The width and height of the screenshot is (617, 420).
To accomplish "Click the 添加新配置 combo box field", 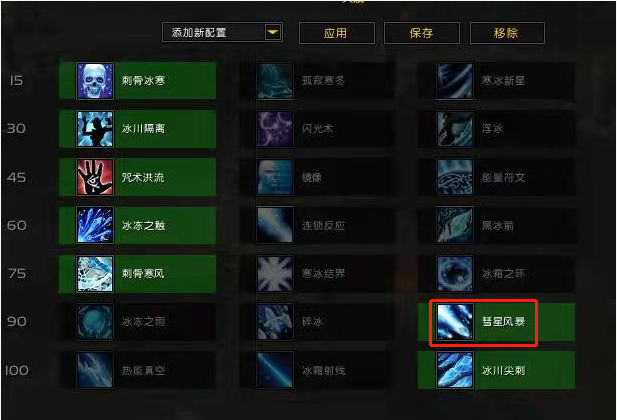I will coord(222,32).
